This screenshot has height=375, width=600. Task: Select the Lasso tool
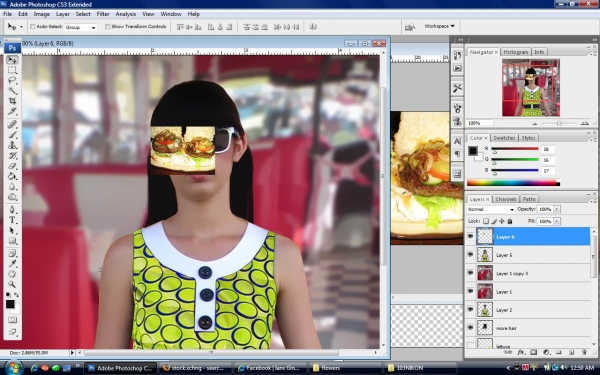pos(12,80)
